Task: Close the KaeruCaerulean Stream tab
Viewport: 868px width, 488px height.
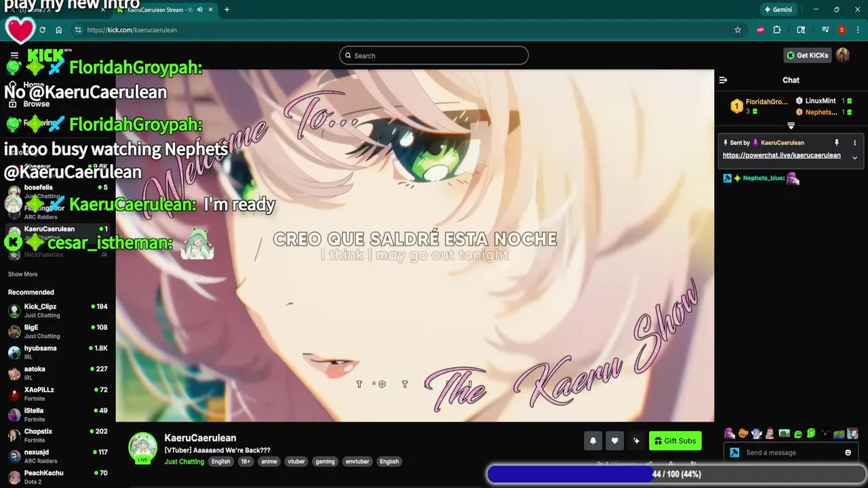Action: pyautogui.click(x=210, y=9)
